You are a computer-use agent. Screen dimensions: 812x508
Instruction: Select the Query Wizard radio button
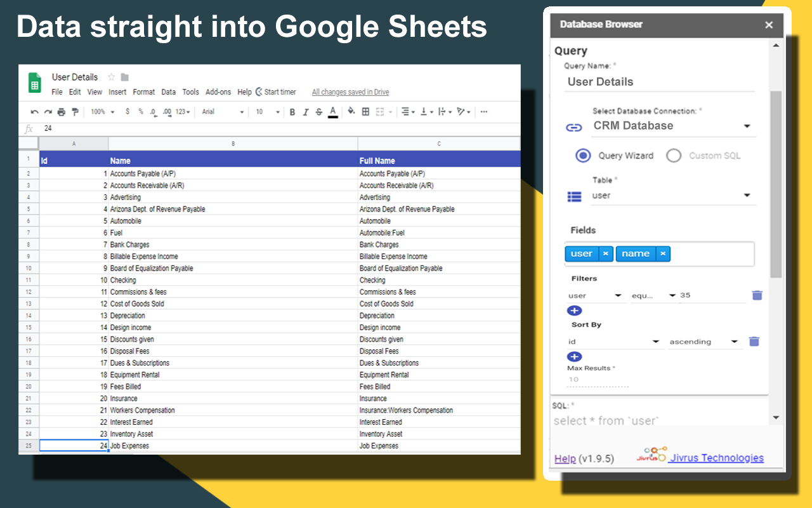[584, 156]
